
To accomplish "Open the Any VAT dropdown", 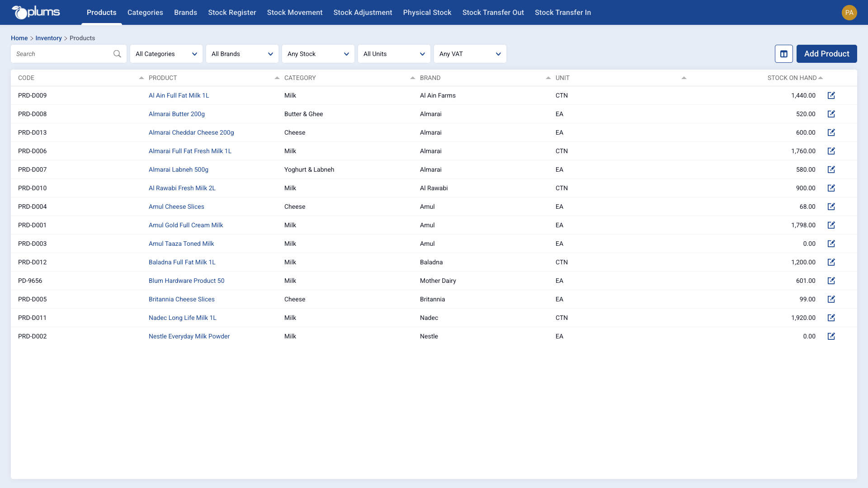I will click(x=470, y=54).
